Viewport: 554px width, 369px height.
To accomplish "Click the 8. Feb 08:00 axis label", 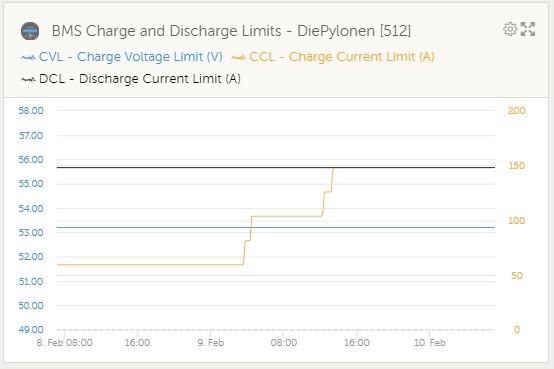I will 65,342.
